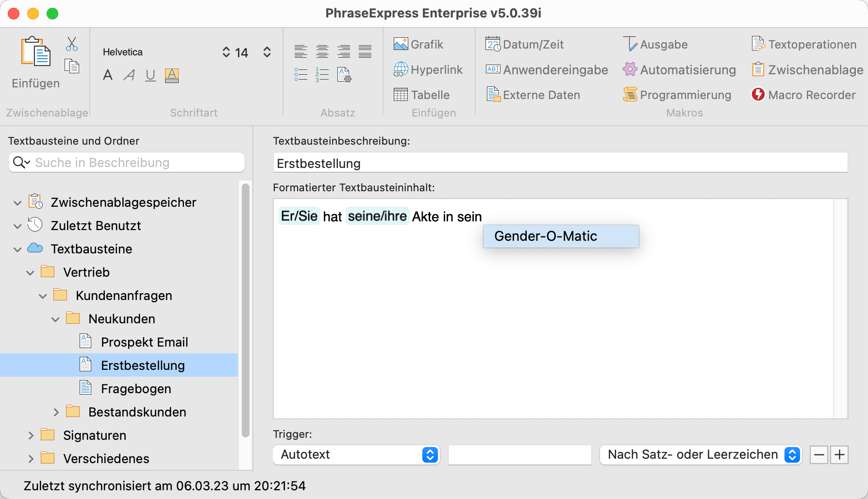Open the Textoperationen macro menu
Screen dimensions: 868x499
[804, 44]
